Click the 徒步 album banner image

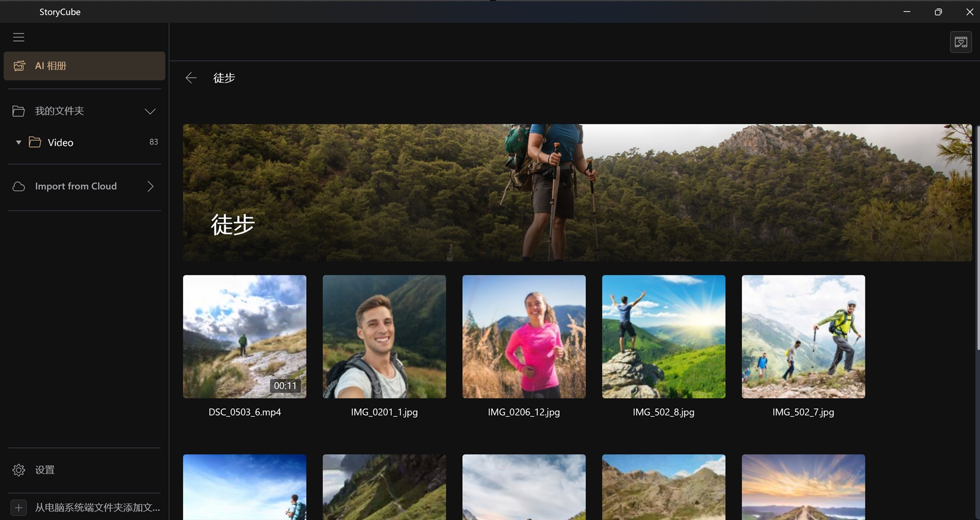[577, 193]
